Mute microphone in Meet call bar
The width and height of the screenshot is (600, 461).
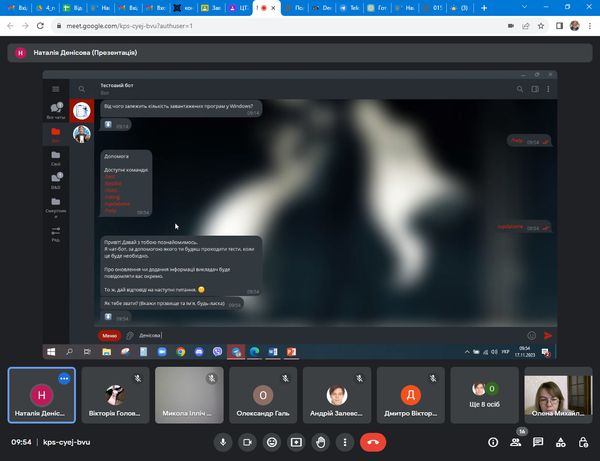222,441
